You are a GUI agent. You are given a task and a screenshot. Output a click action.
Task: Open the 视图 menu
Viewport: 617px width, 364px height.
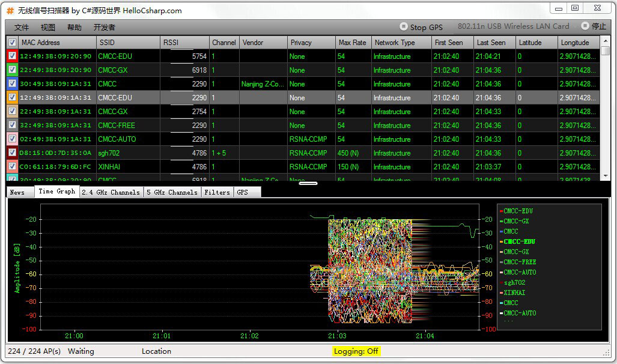pyautogui.click(x=48, y=27)
